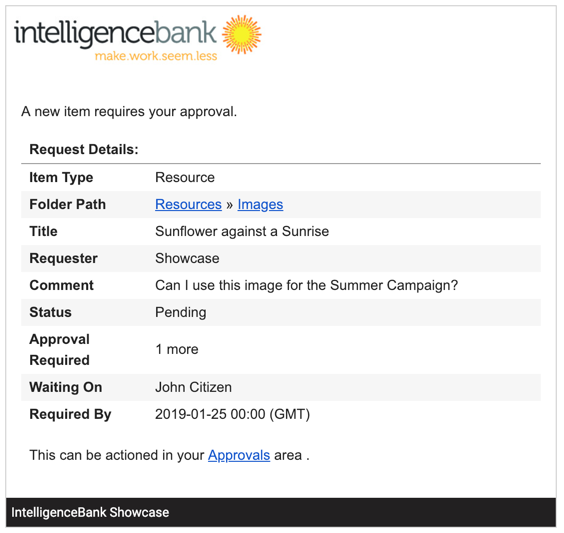Click the Required By date value
The width and height of the screenshot is (564, 533).
coord(232,414)
